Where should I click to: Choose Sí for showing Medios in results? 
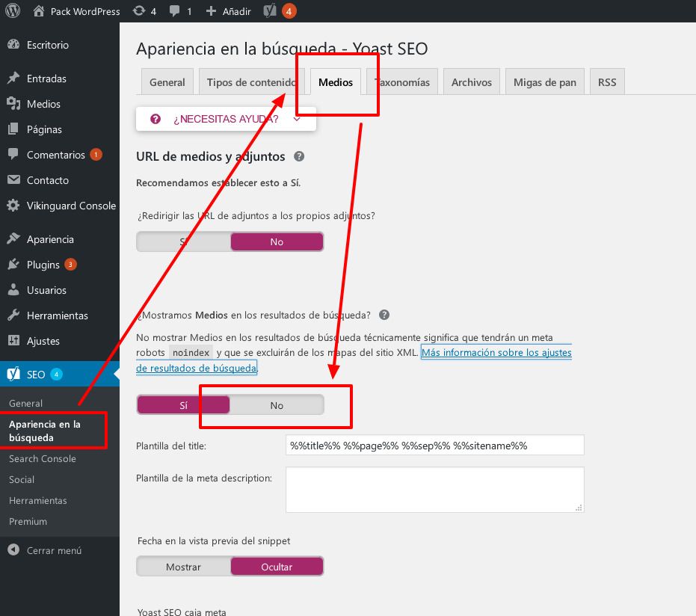click(183, 405)
